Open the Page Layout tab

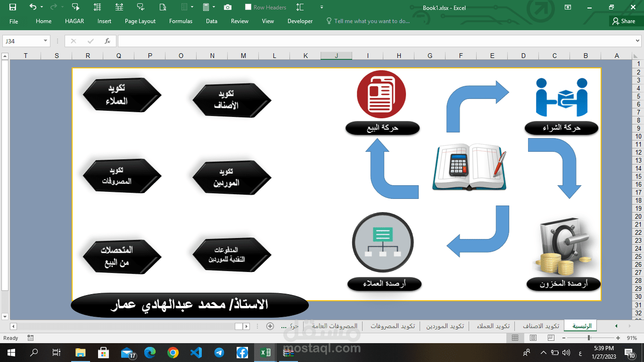(140, 21)
